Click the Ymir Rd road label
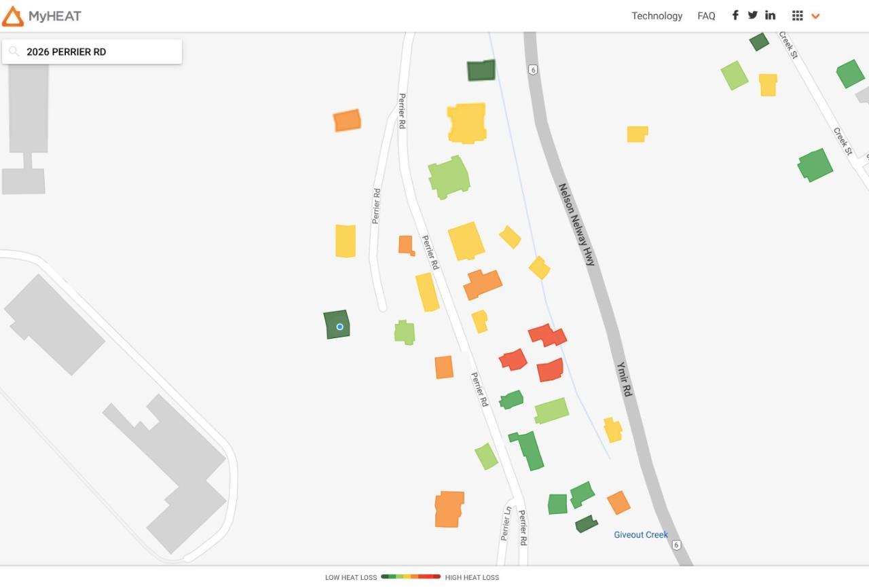 pyautogui.click(x=624, y=379)
